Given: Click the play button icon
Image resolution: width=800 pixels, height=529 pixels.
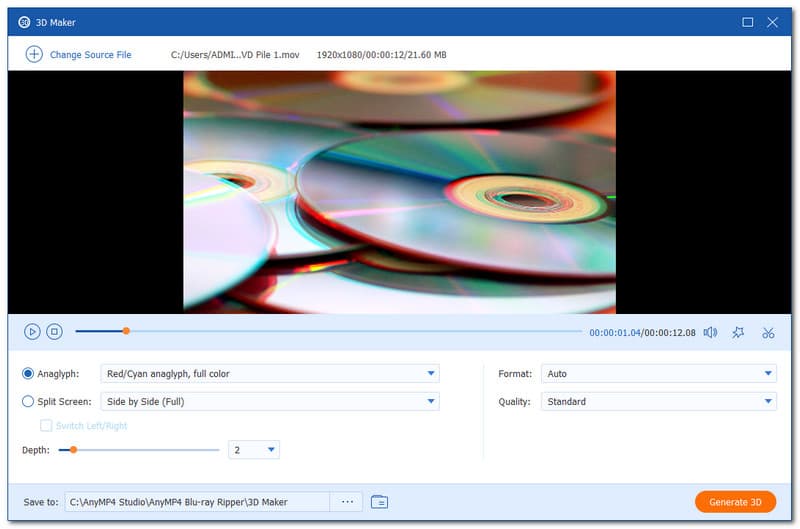Looking at the screenshot, I should tap(32, 332).
